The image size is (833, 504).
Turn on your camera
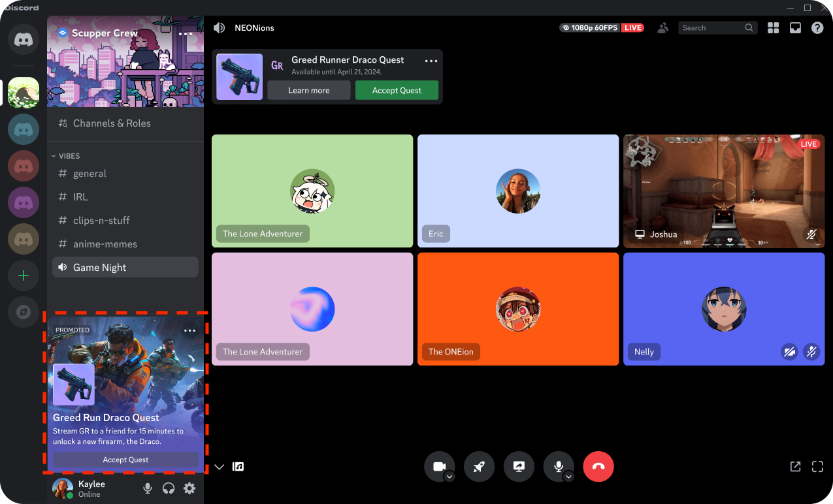439,465
